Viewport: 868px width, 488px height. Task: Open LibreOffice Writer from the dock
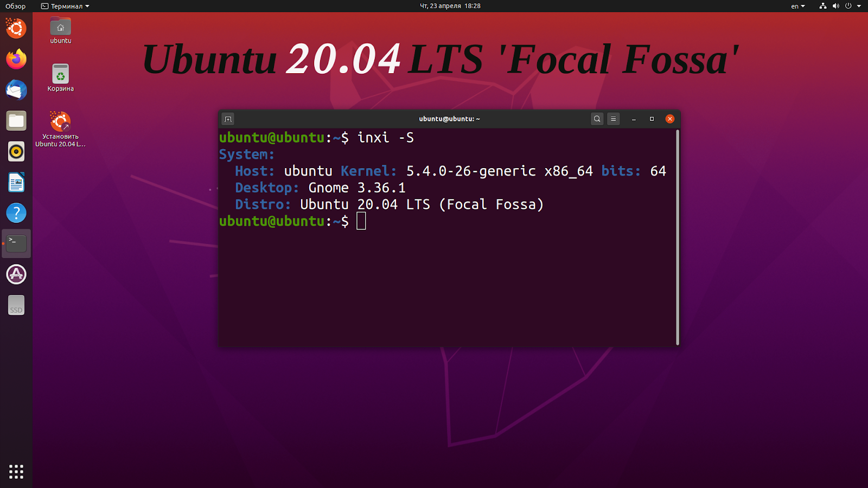[16, 182]
